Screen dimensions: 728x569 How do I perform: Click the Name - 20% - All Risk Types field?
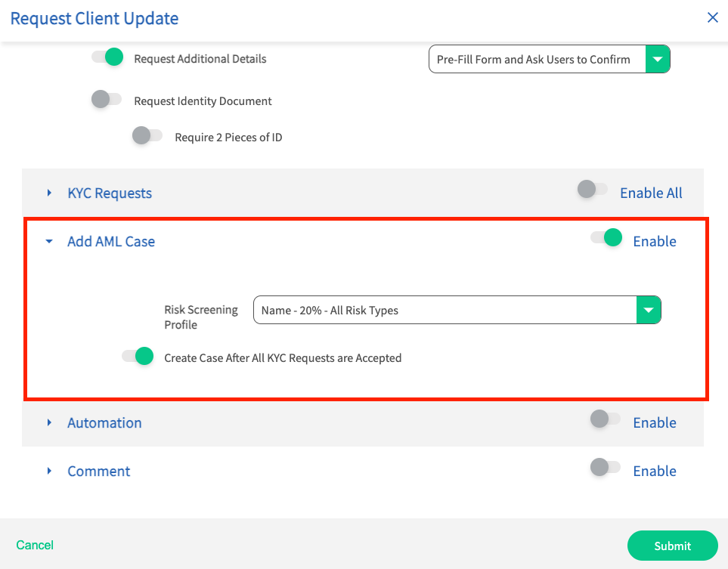(457, 310)
